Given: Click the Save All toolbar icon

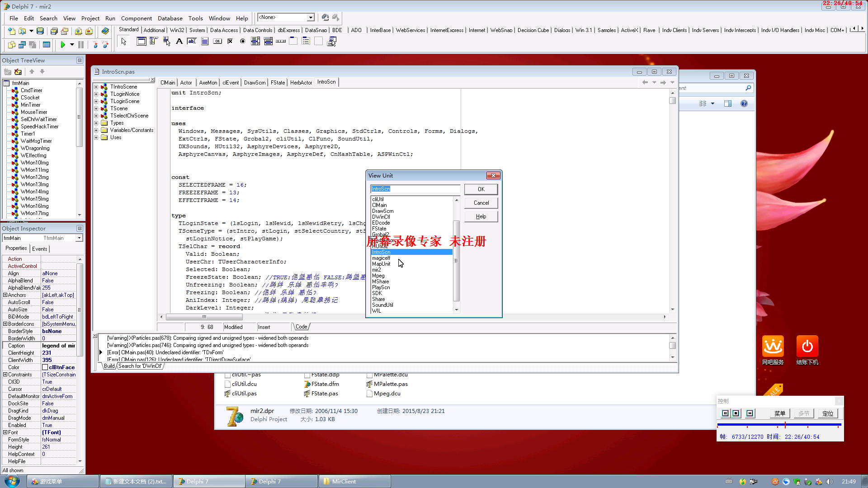Looking at the screenshot, I should point(54,31).
